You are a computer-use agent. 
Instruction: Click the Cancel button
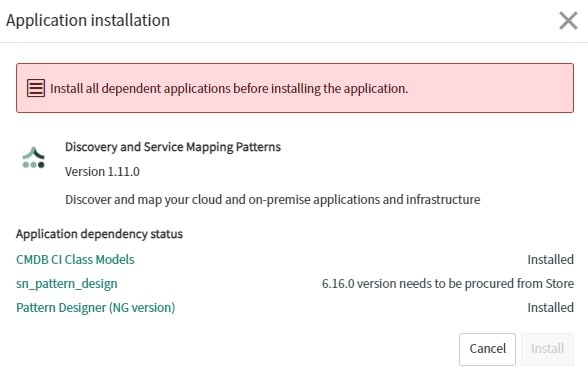(x=487, y=349)
